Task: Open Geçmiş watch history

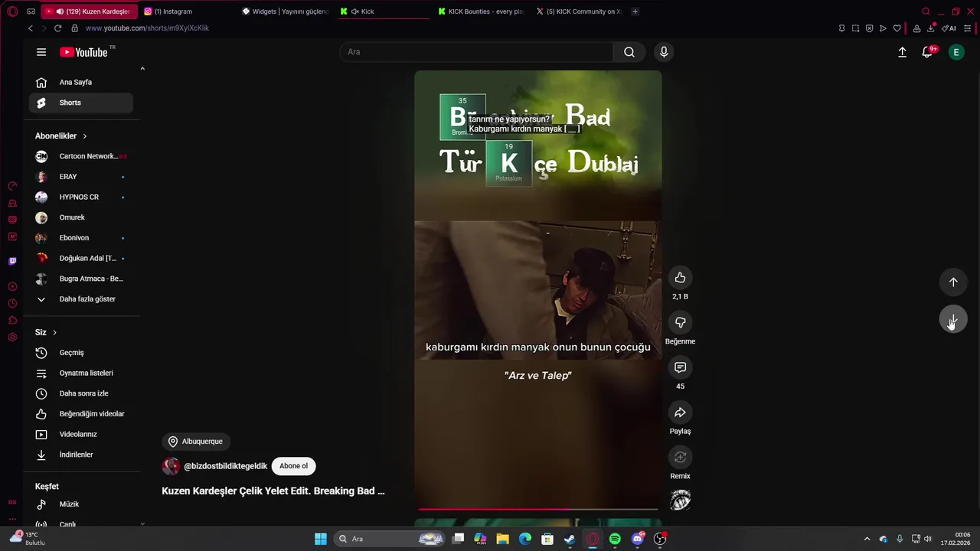Action: 81,353
